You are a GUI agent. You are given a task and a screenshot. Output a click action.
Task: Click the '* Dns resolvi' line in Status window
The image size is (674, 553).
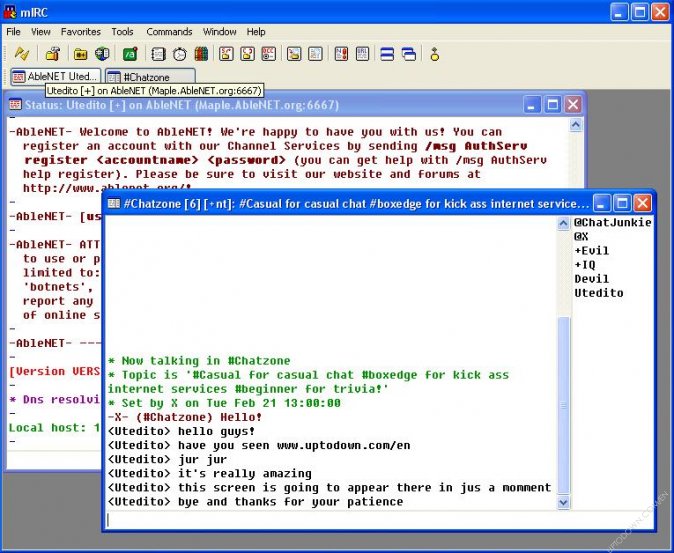pyautogui.click(x=54, y=400)
